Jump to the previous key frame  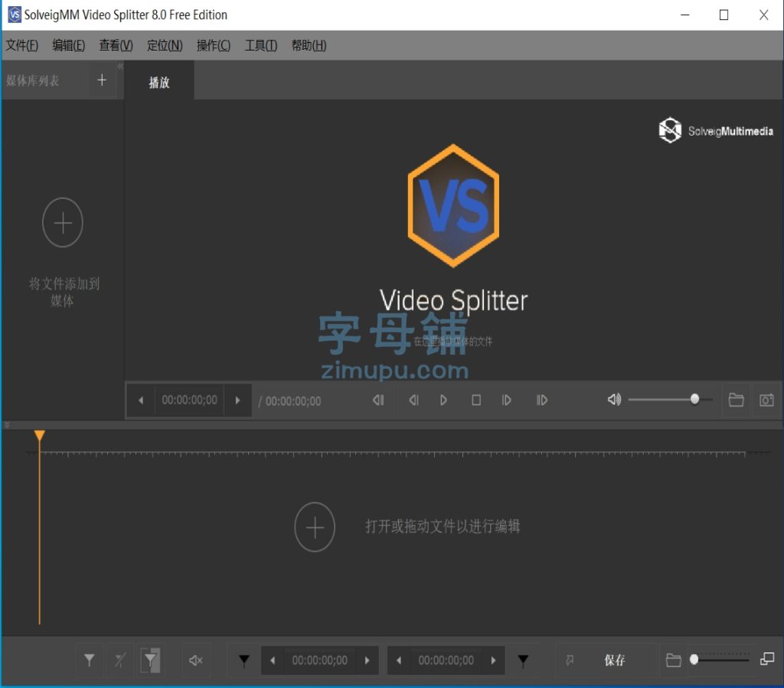[378, 400]
